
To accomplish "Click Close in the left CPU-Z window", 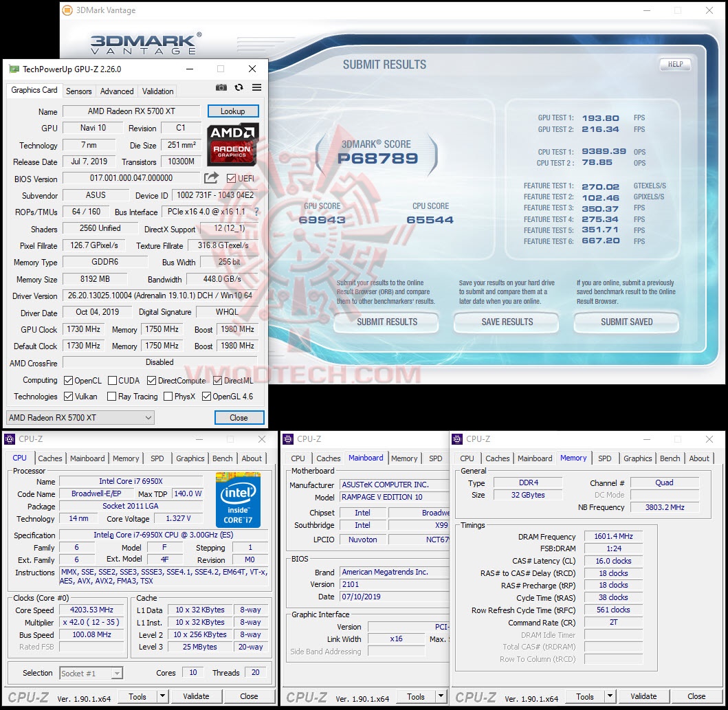I will 249,696.
